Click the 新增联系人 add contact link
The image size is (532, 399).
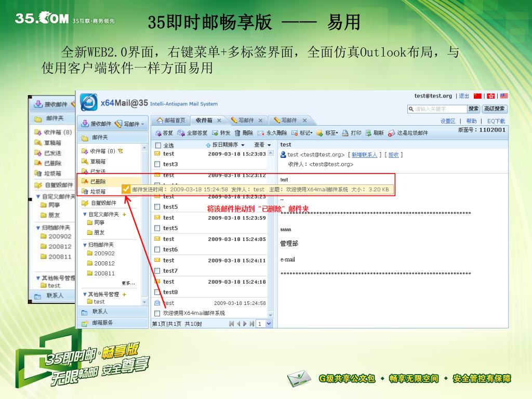tap(364, 155)
